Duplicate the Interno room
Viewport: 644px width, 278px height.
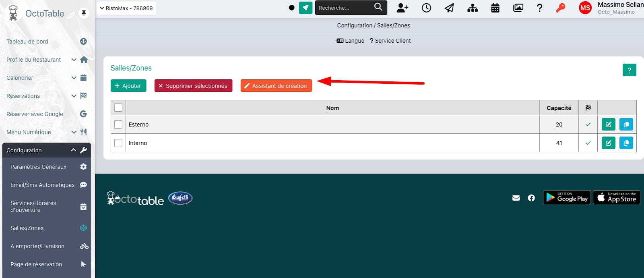coord(626,143)
